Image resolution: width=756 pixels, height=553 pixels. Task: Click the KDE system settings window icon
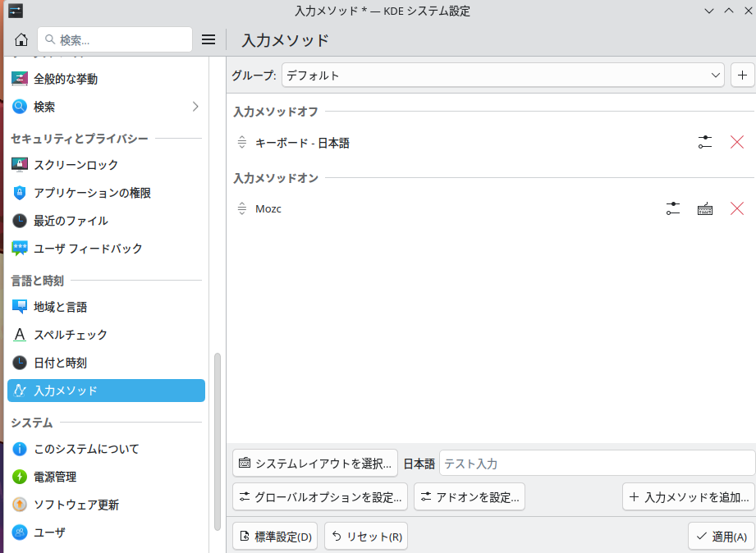[x=16, y=11]
